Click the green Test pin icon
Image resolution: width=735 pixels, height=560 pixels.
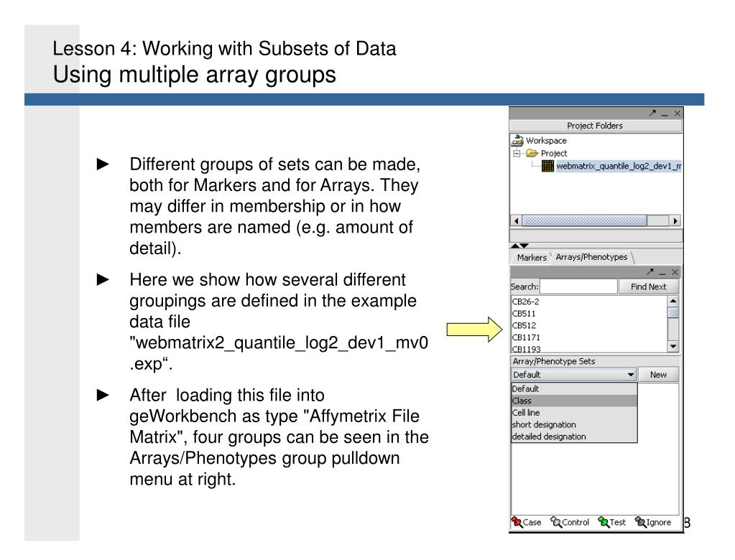coord(604,522)
